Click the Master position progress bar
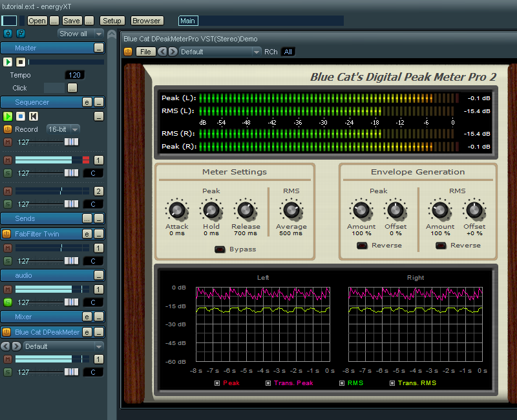Screen dimensions: 517x420 [67, 62]
